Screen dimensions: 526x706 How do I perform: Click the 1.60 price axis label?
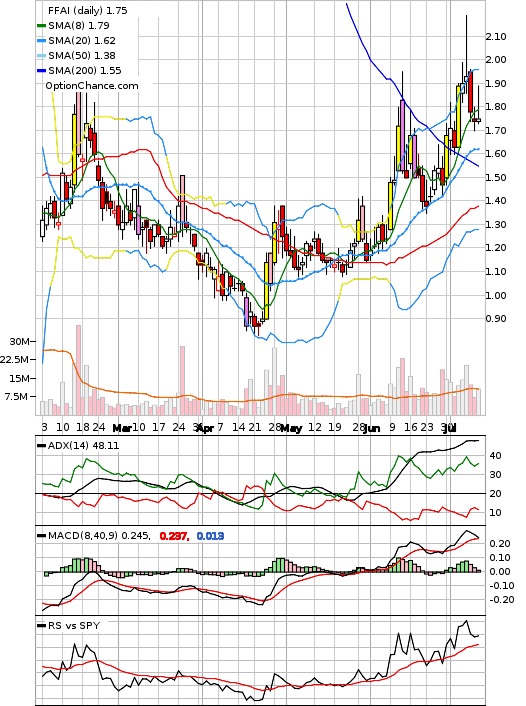click(x=495, y=154)
